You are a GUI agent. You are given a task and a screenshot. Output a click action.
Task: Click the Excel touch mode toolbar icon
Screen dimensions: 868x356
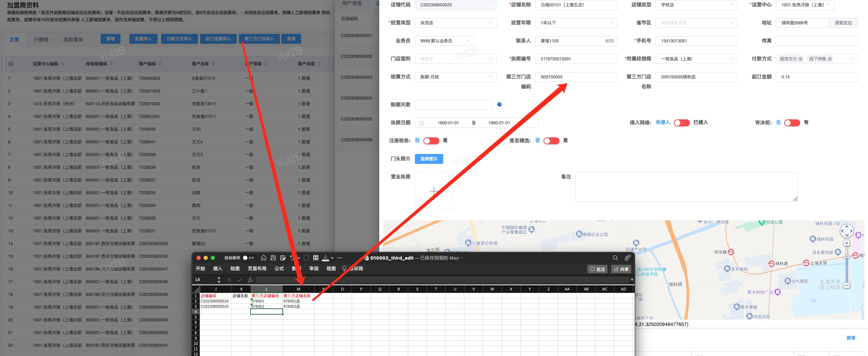(x=316, y=258)
